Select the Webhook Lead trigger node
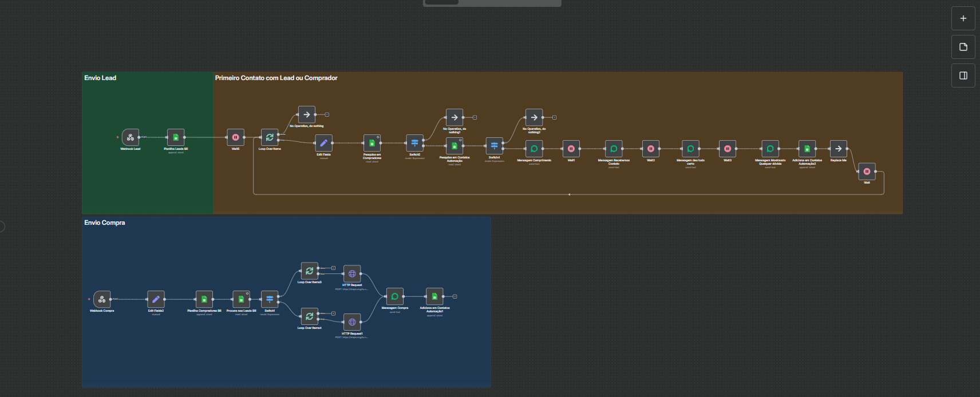Viewport: 980px width, 397px height. 130,137
